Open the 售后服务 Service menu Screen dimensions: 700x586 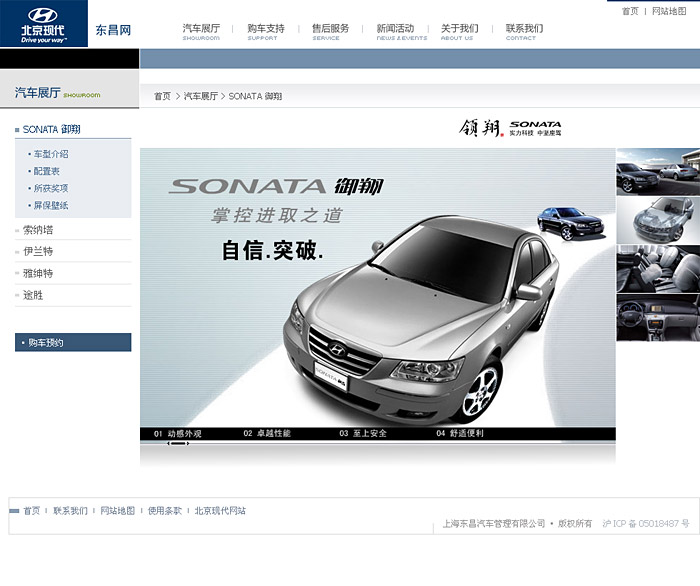[x=330, y=32]
